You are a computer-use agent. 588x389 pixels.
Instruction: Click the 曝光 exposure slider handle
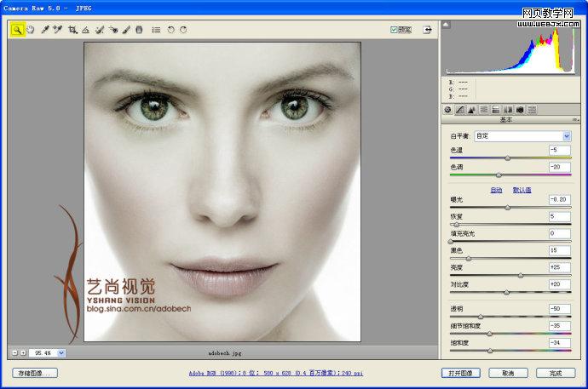pos(507,208)
